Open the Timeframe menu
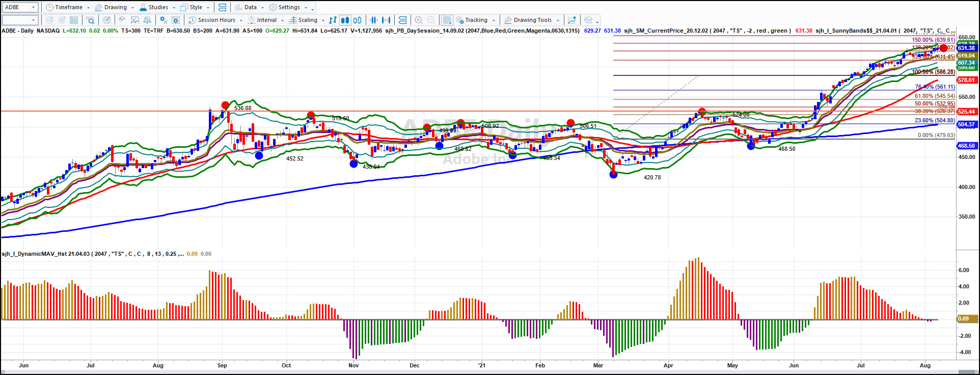The height and width of the screenshot is (375, 980). pyautogui.click(x=68, y=7)
